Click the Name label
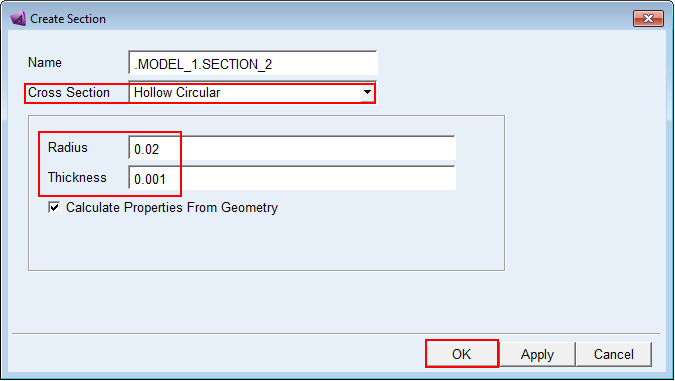 pyautogui.click(x=45, y=62)
